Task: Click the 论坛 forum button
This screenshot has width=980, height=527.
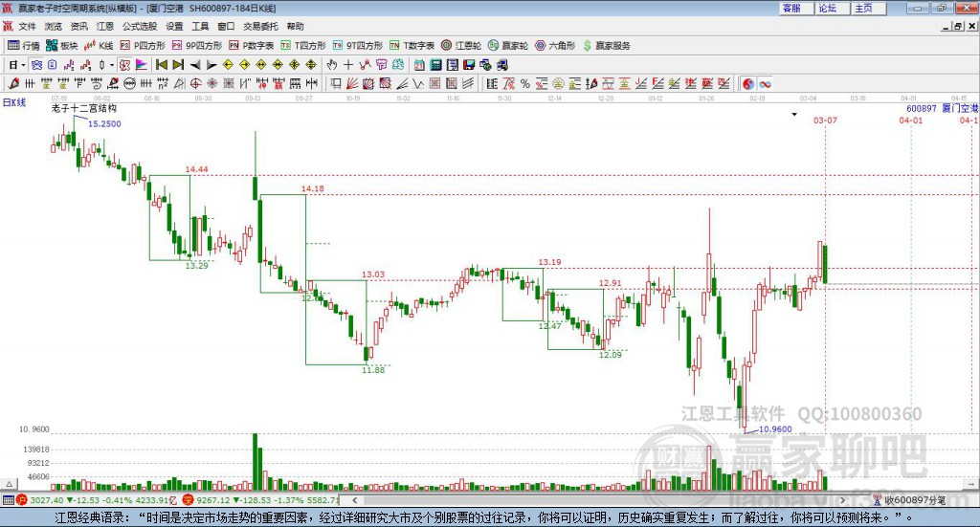Action: [x=832, y=8]
